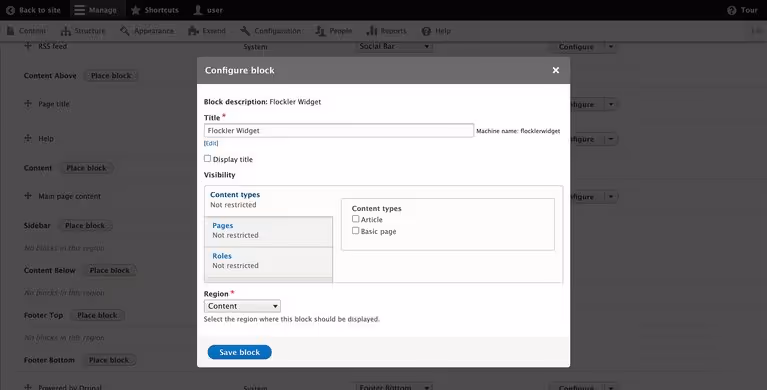The image size is (767, 390).
Task: Click drag handle icon beside Page title
Action: coord(28,104)
